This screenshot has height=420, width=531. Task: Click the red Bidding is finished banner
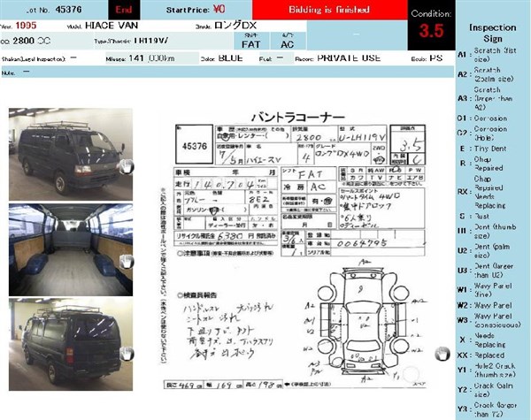pyautogui.click(x=329, y=10)
